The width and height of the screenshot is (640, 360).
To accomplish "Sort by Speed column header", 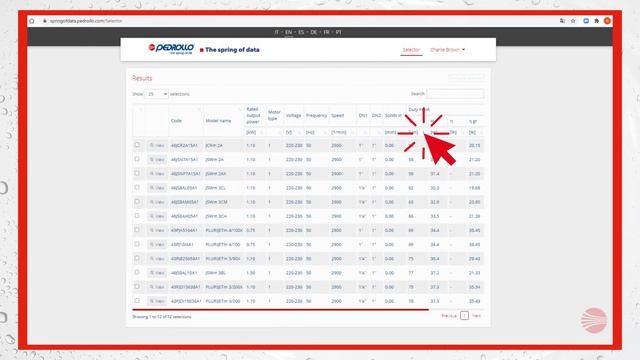I will point(338,116).
